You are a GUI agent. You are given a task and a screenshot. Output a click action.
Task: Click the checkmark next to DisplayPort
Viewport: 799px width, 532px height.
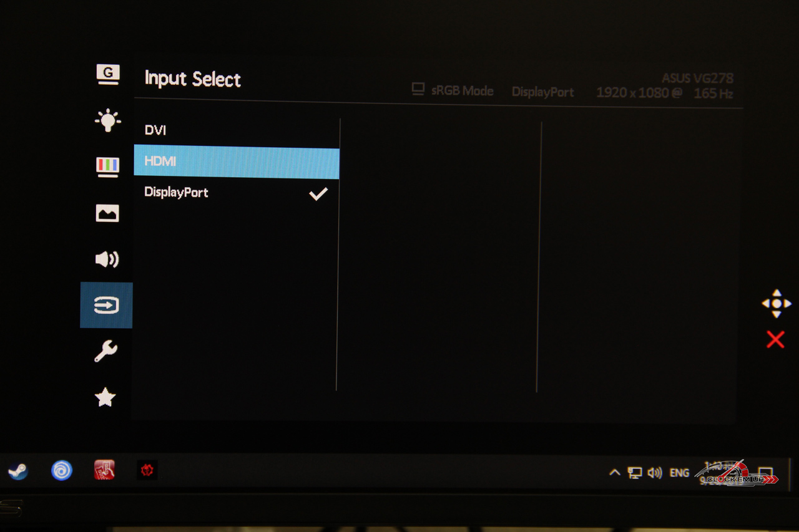(x=318, y=194)
